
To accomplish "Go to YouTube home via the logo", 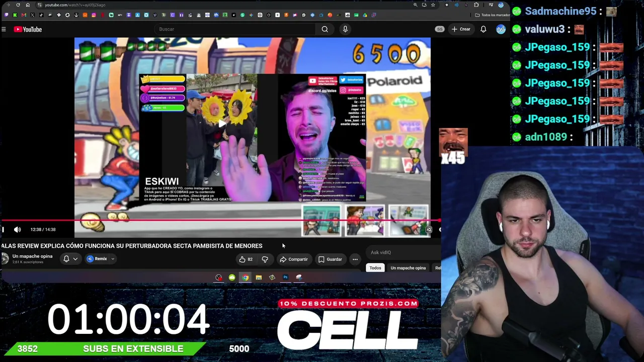I will (28, 29).
